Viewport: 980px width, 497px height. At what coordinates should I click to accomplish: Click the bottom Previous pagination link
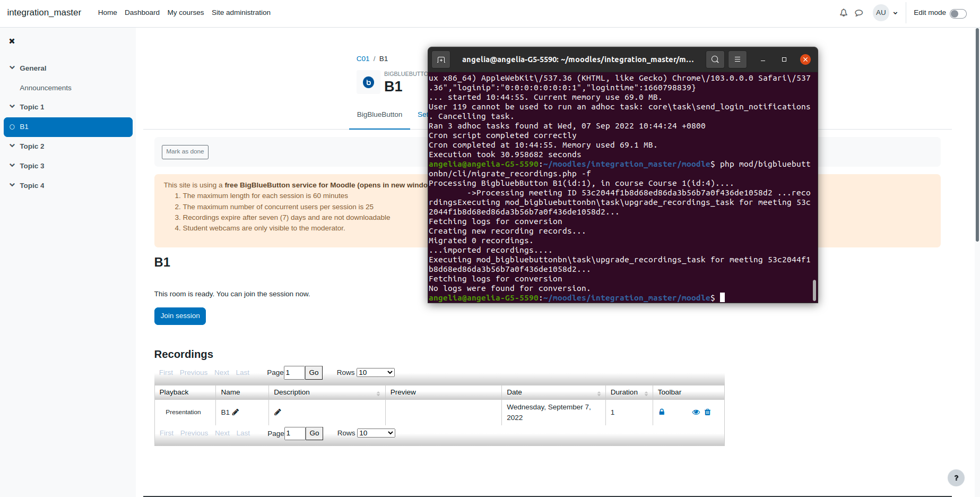coord(194,433)
